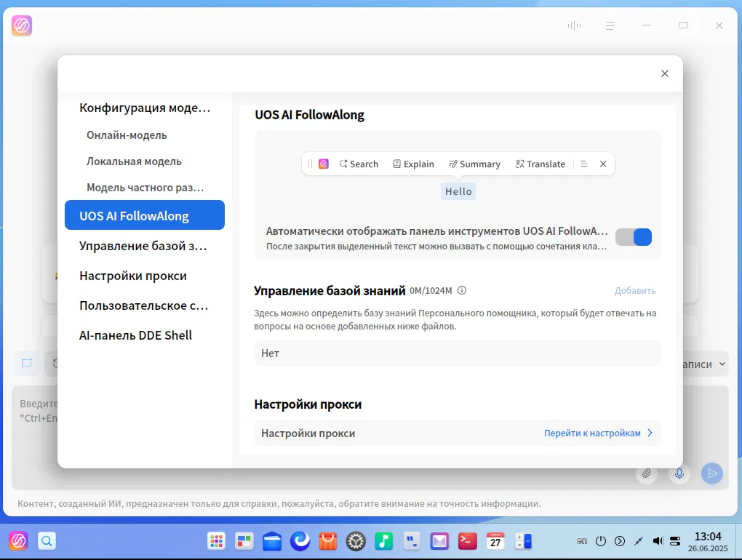
Task: Click the highlighted Hello sample text
Action: pos(458,191)
